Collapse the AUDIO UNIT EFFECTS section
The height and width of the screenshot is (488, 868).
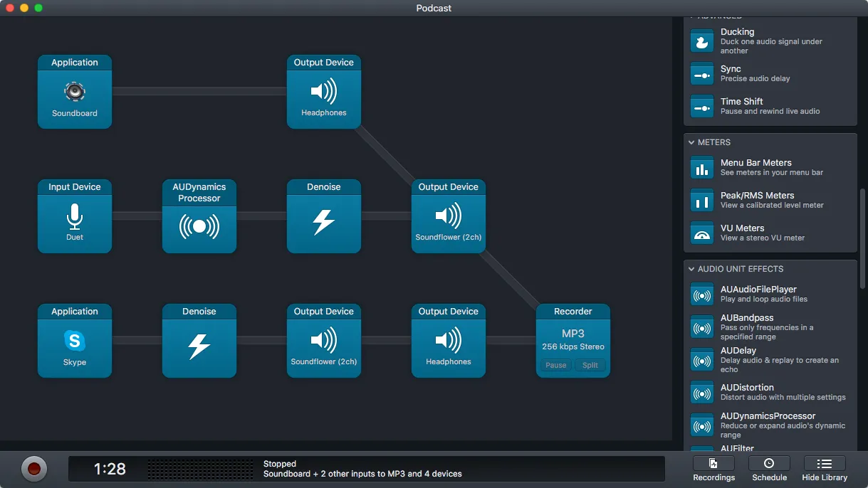pyautogui.click(x=691, y=269)
